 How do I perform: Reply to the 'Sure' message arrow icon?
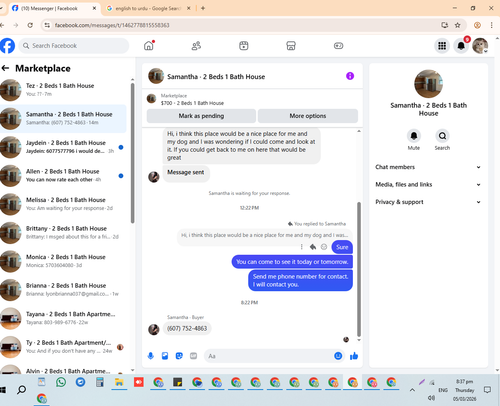click(313, 247)
